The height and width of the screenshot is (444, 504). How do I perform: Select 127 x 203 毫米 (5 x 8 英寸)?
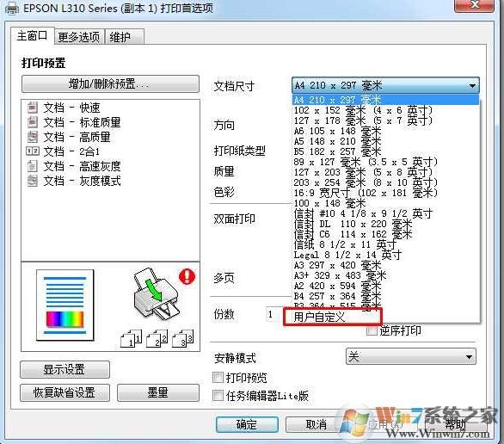click(385, 172)
